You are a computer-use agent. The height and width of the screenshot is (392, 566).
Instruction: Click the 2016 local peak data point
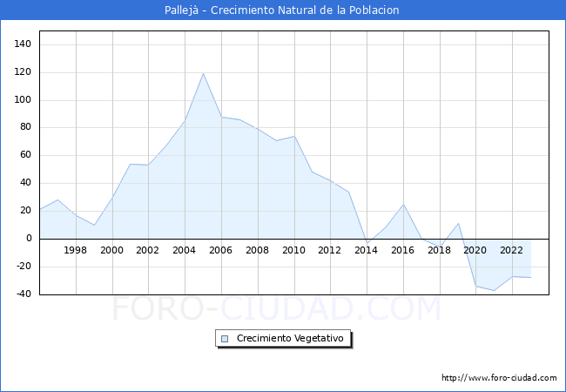(403, 205)
